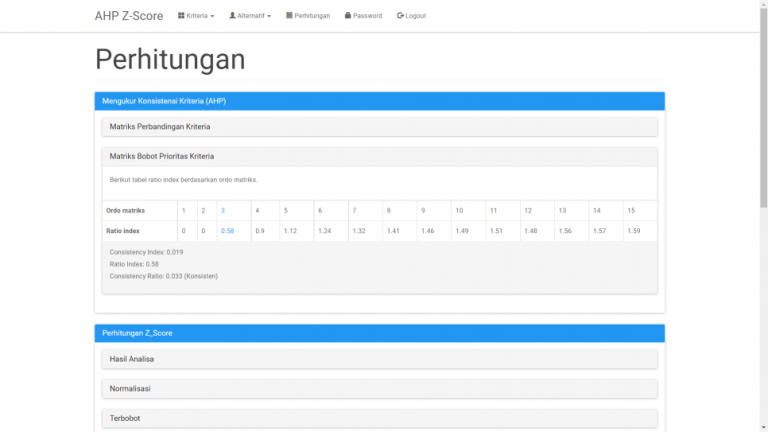768x432 pixels.
Task: Expand the Terbobot panel
Action: [380, 418]
